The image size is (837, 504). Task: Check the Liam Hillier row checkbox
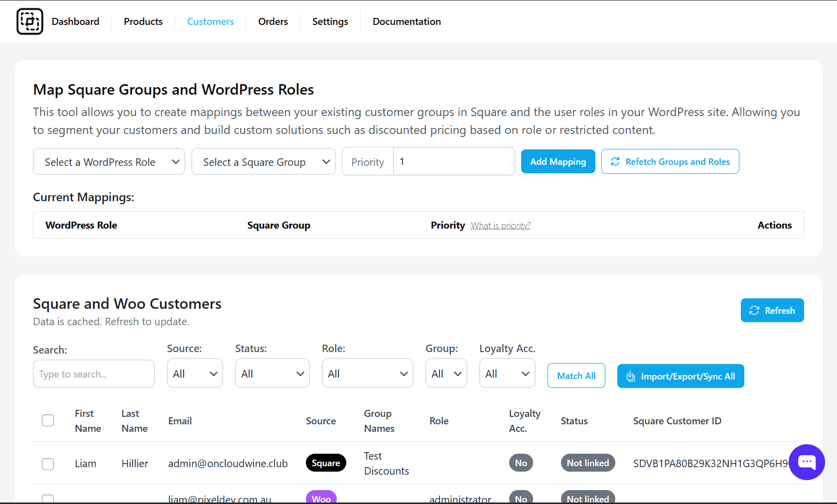48,464
